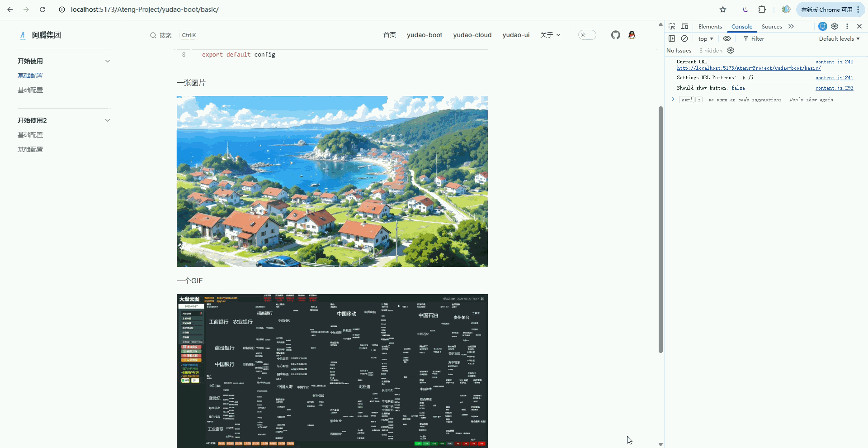Open the Chrome extensions puzzle icon
Screen dimensions: 868x448
762,10
